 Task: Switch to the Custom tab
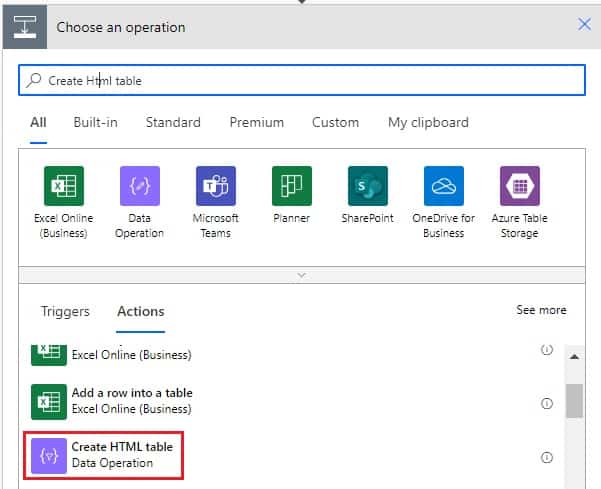[335, 122]
